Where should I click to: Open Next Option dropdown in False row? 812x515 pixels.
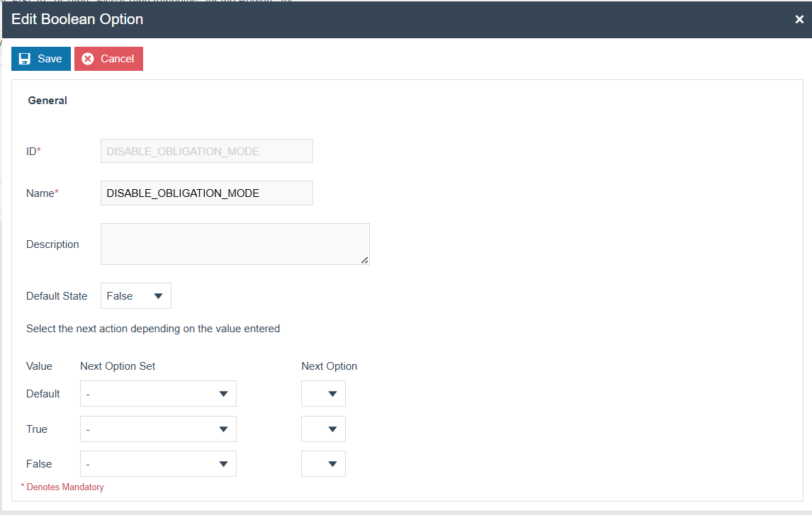pos(323,464)
